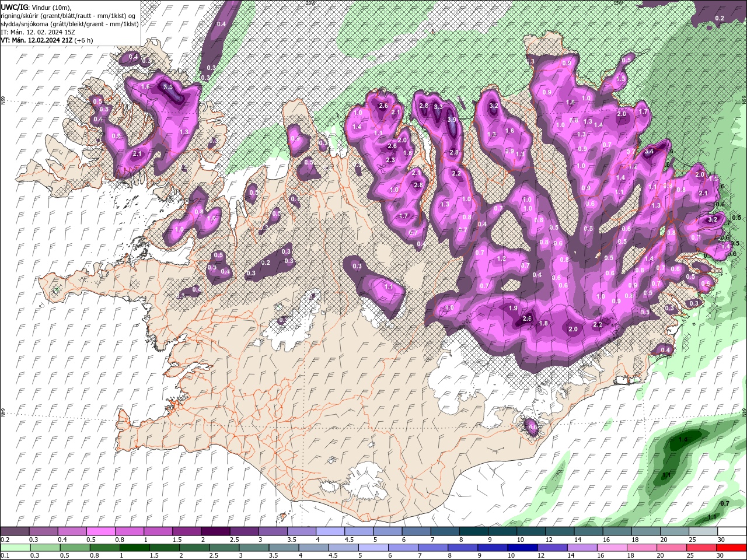Click the 3.9 snowfall value on map
Screen dimensions: 747x560
pyautogui.click(x=452, y=120)
